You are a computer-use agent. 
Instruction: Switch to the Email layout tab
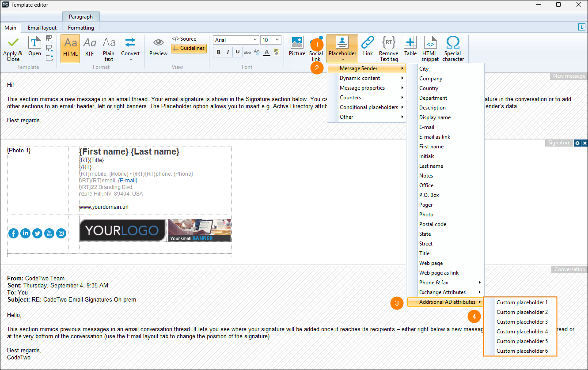pyautogui.click(x=42, y=27)
